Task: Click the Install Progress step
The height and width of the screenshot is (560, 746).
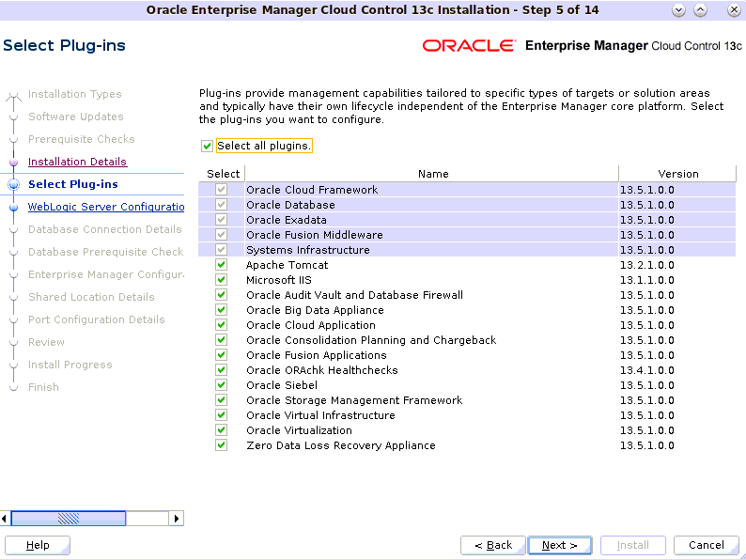Action: [x=70, y=365]
